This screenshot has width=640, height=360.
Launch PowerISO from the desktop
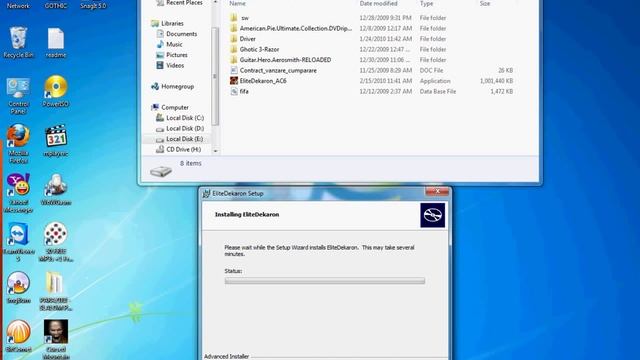pos(56,91)
